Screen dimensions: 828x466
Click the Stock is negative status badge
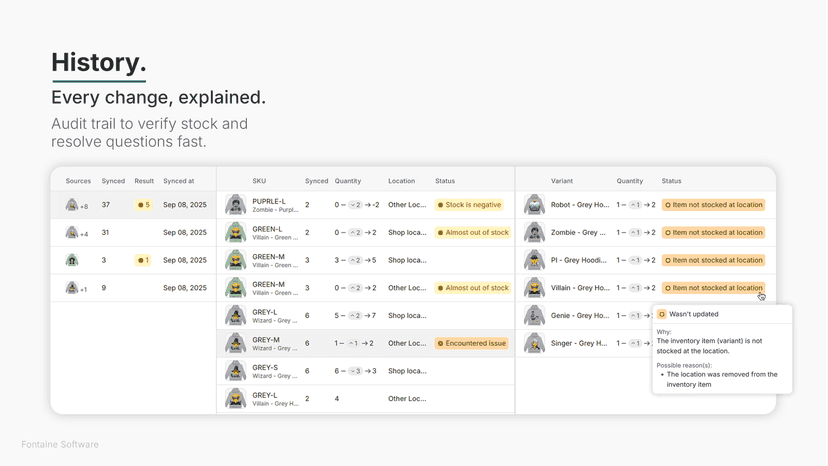point(469,204)
